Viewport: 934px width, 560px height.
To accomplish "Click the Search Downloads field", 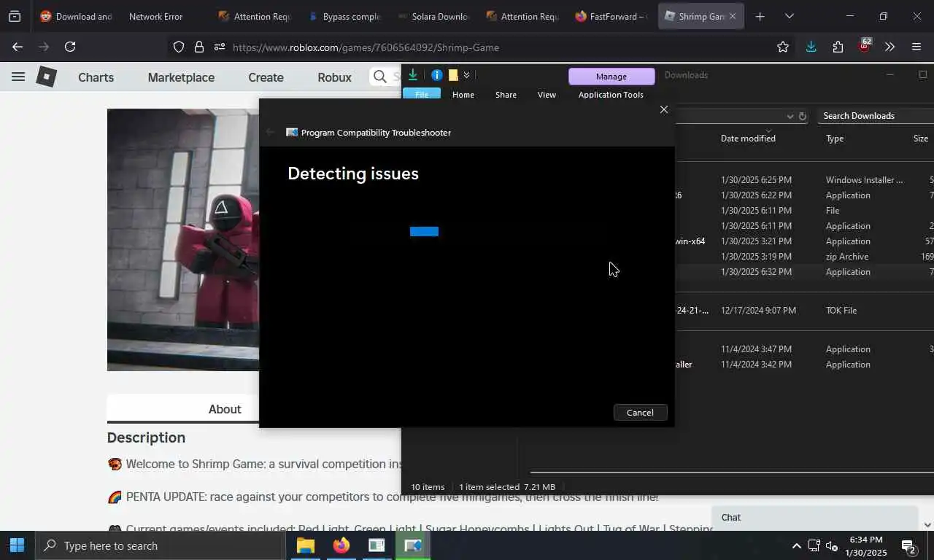I will tap(876, 116).
